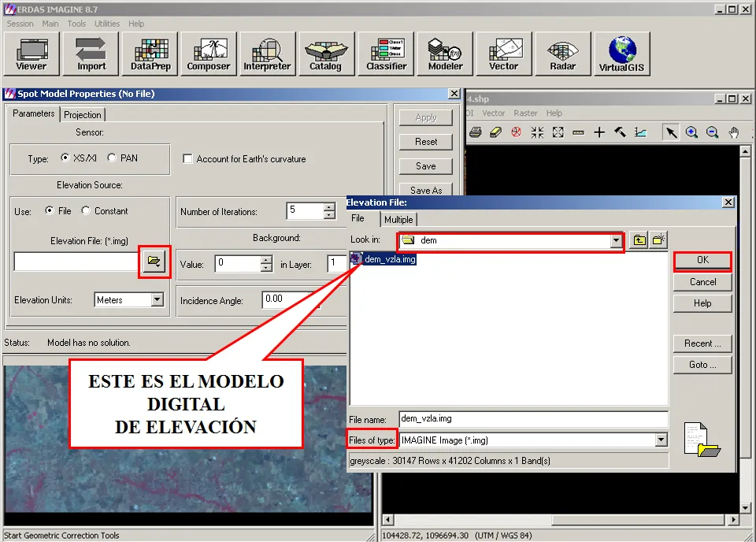The height and width of the screenshot is (542, 756).
Task: Expand the Look in folder dropdown
Action: pos(616,240)
